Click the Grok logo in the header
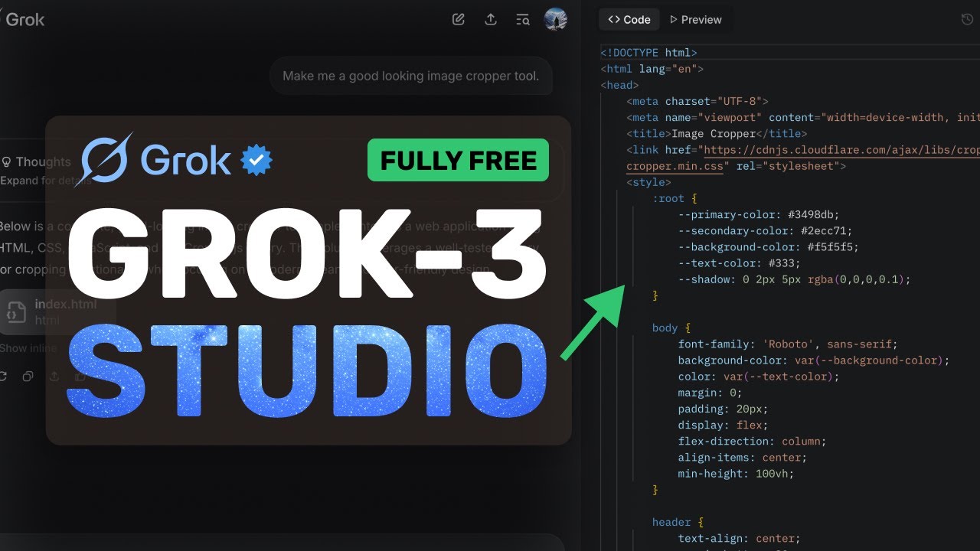Image resolution: width=980 pixels, height=551 pixels. 23,20
